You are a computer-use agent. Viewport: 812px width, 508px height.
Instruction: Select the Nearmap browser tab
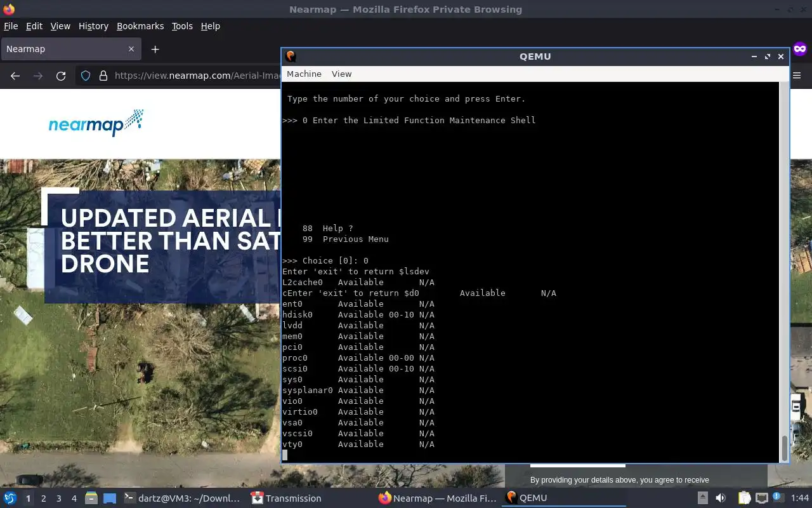tap(70, 49)
